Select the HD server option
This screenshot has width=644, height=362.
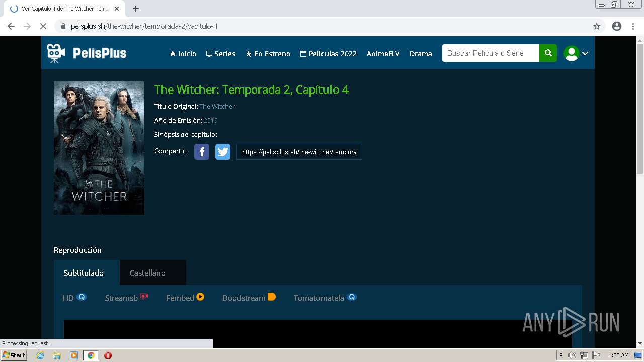tap(74, 298)
